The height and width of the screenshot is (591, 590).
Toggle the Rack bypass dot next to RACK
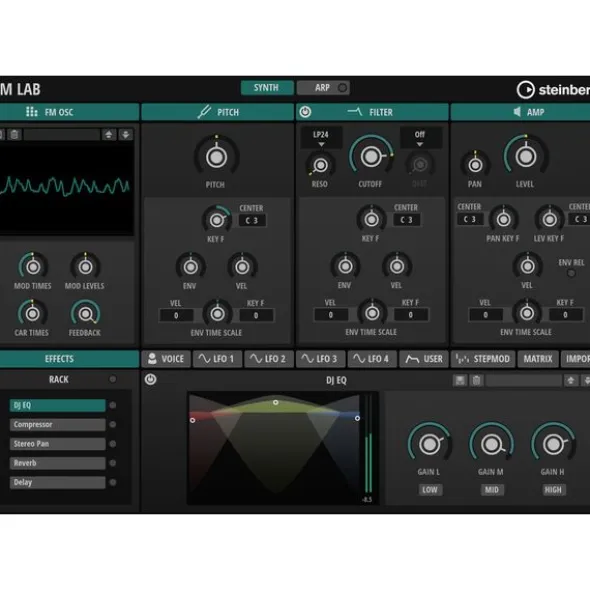pyautogui.click(x=112, y=379)
